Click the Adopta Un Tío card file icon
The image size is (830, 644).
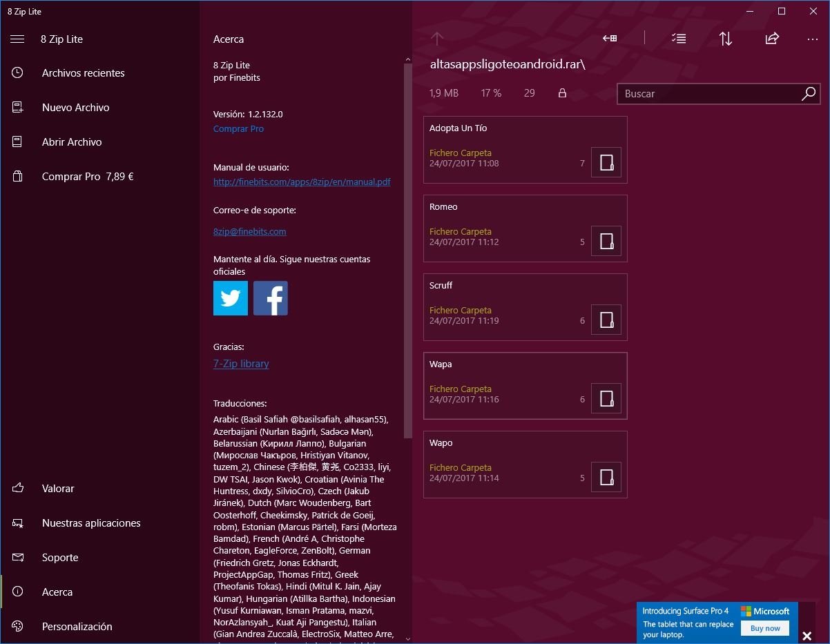(606, 162)
